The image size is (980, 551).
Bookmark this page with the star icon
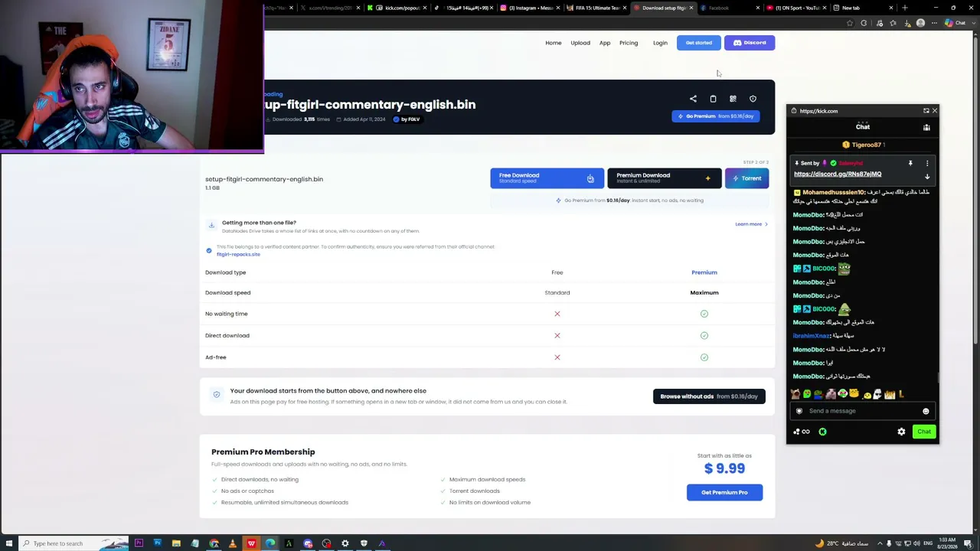tap(849, 23)
